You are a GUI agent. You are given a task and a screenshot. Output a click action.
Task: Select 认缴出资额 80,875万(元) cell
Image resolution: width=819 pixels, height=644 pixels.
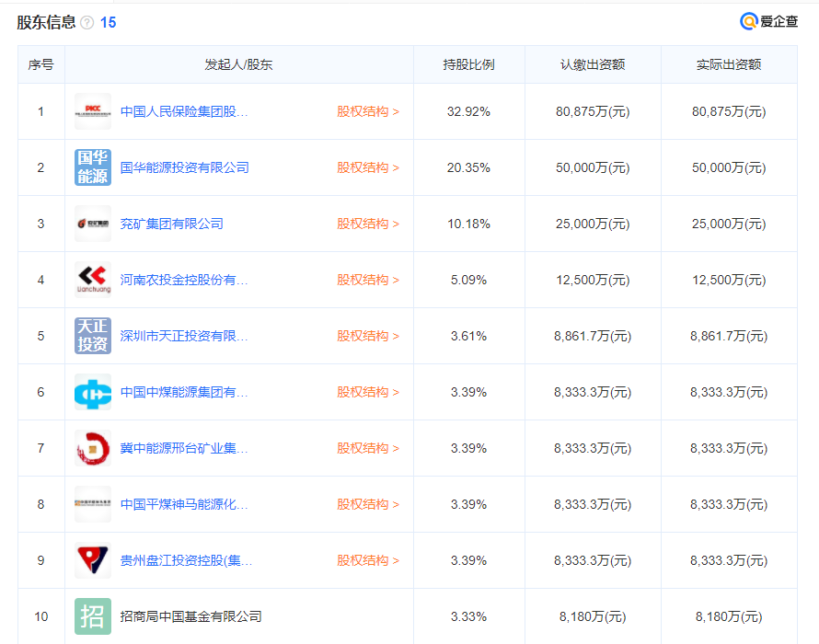click(593, 111)
